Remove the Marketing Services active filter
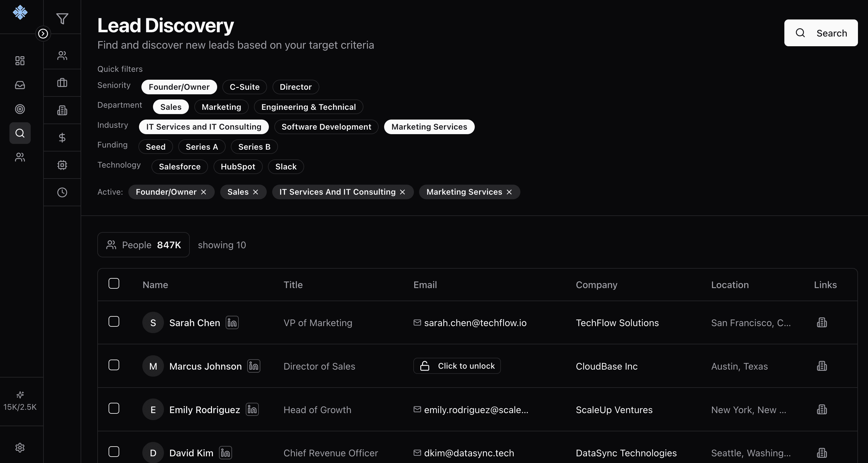868x463 pixels. pos(509,192)
